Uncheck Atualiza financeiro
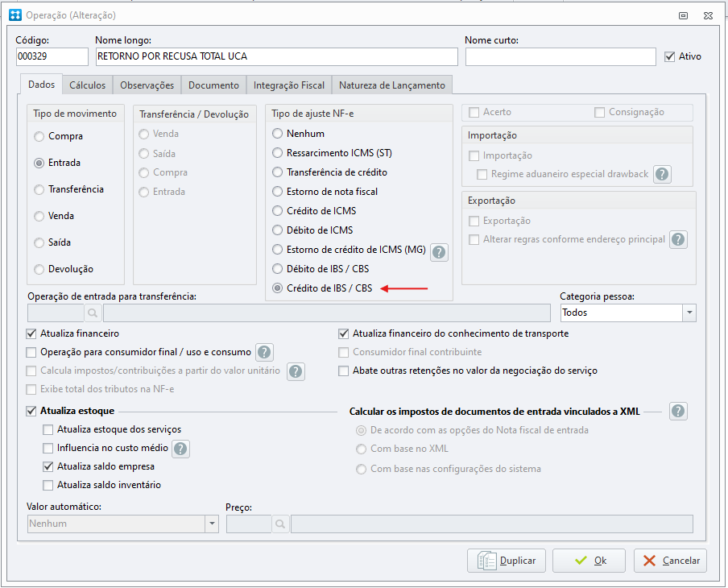The image size is (728, 588). [x=31, y=333]
